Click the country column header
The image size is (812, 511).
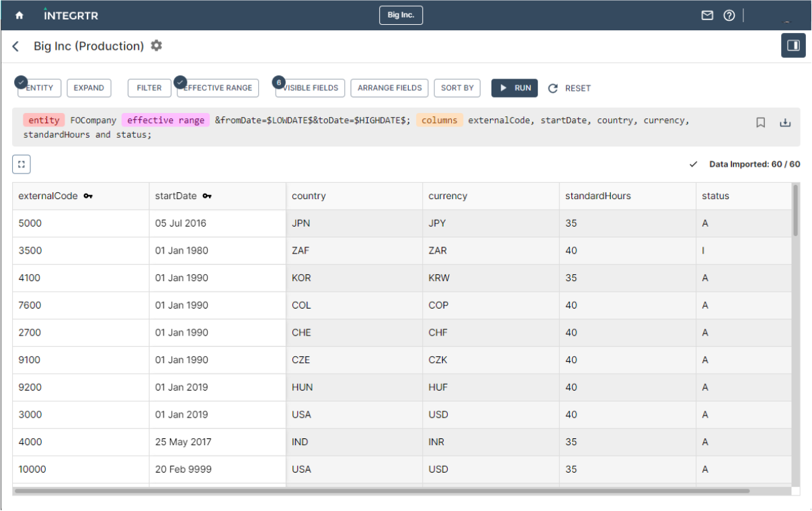point(354,196)
